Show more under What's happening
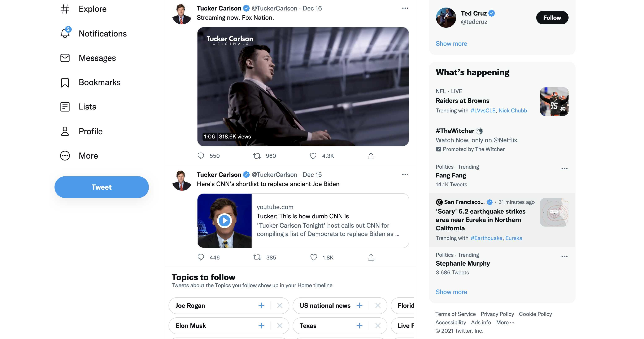The height and width of the screenshot is (339, 644). 451,292
